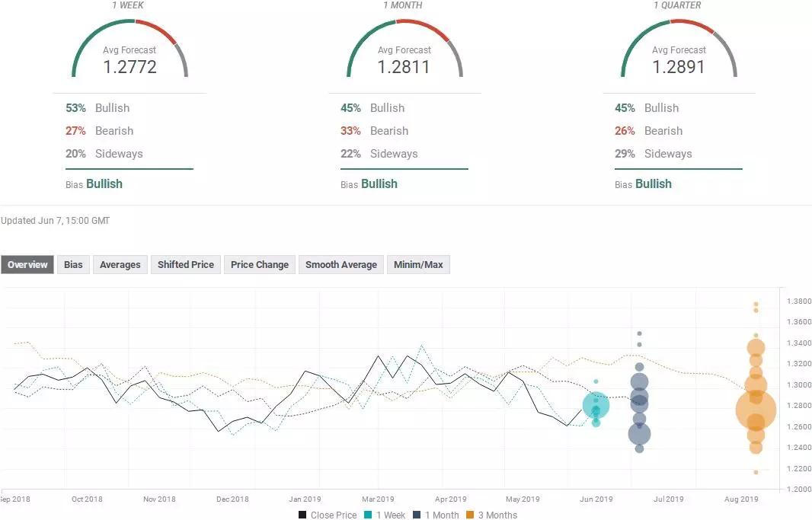Click the 1 WEEK heading
812x520 pixels.
click(x=128, y=5)
